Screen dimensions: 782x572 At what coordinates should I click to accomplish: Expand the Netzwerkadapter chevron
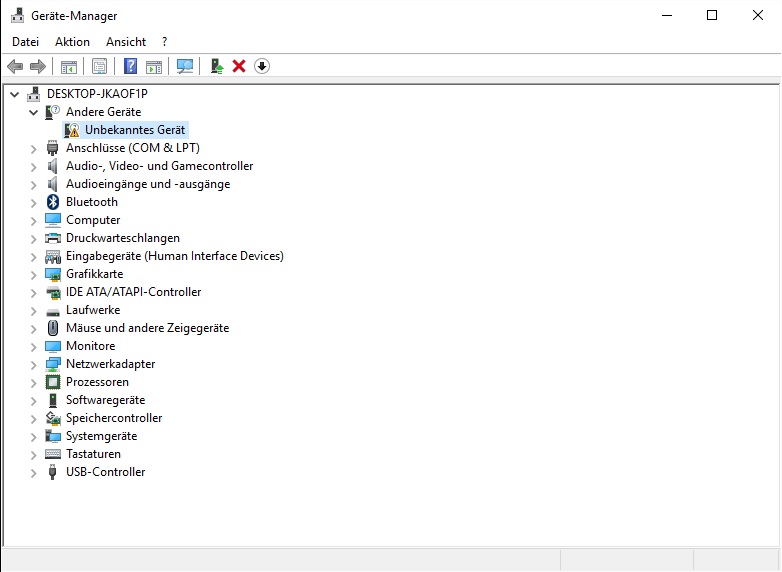click(x=33, y=365)
